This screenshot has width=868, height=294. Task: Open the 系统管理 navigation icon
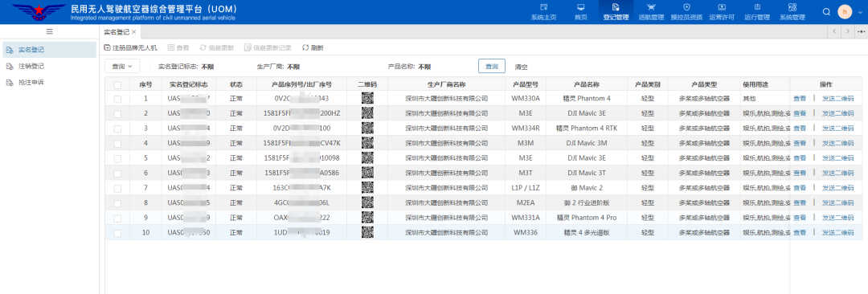point(792,7)
